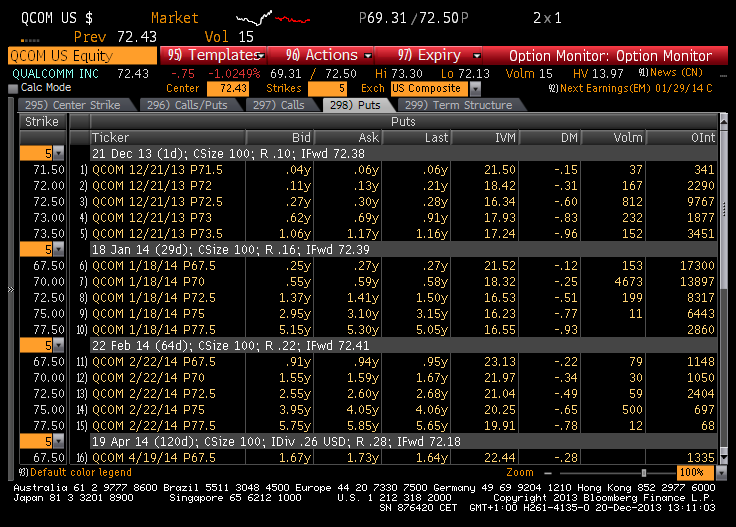
Task: Sort by the DM column header
Action: [550, 137]
